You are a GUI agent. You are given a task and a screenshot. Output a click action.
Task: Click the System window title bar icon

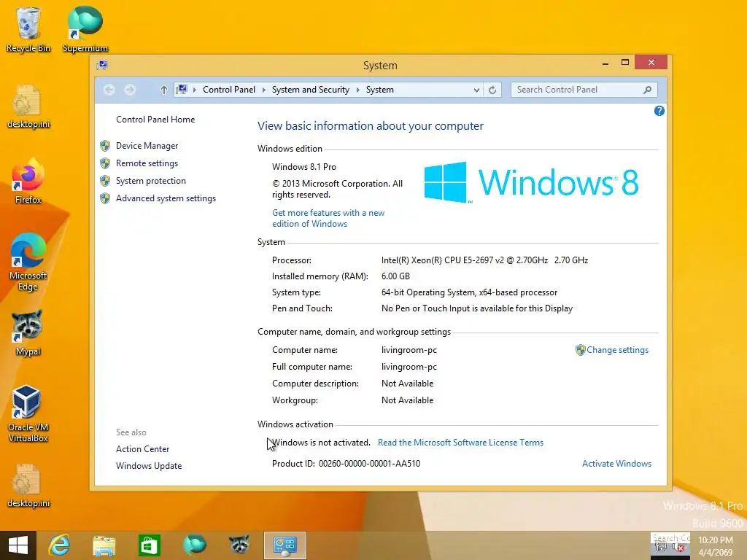pos(102,65)
